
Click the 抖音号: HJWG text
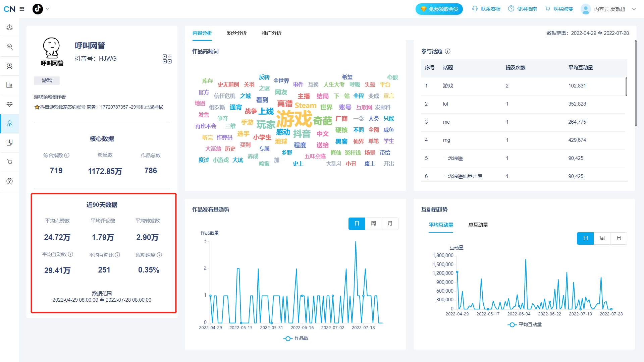tap(96, 59)
